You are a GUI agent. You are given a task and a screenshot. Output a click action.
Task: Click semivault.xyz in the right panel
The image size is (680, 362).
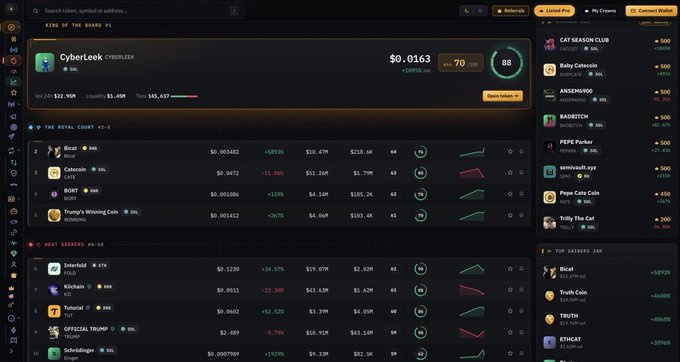click(607, 172)
